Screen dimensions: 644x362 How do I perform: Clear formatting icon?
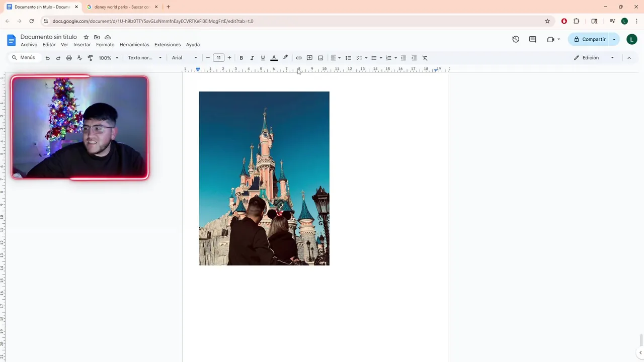pos(425,58)
